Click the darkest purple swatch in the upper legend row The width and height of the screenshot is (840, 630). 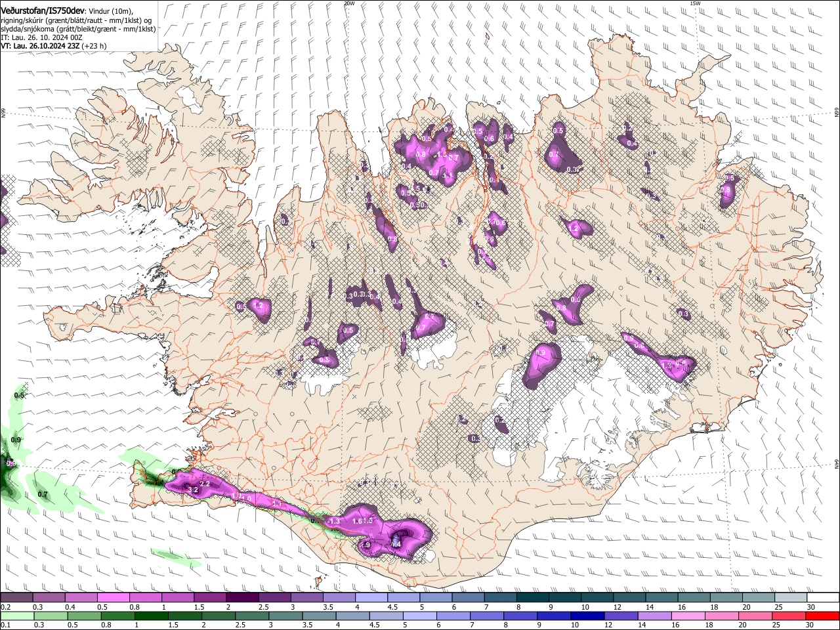[x=241, y=598]
